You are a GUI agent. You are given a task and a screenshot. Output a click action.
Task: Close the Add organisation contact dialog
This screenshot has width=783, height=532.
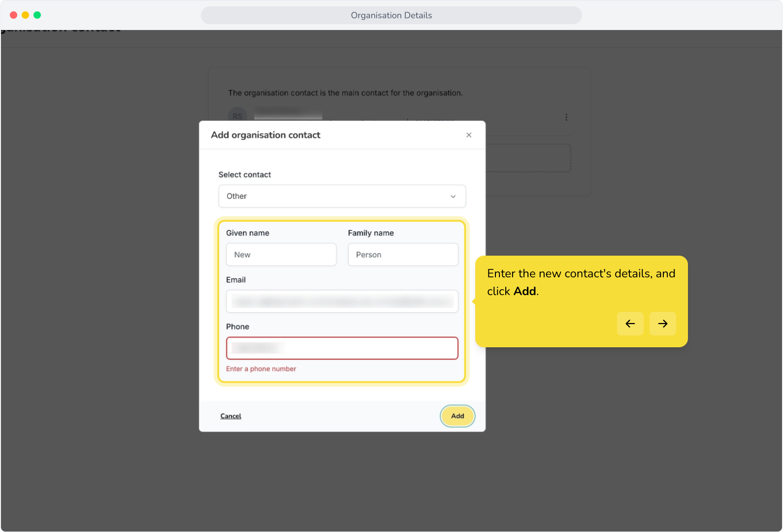(469, 135)
